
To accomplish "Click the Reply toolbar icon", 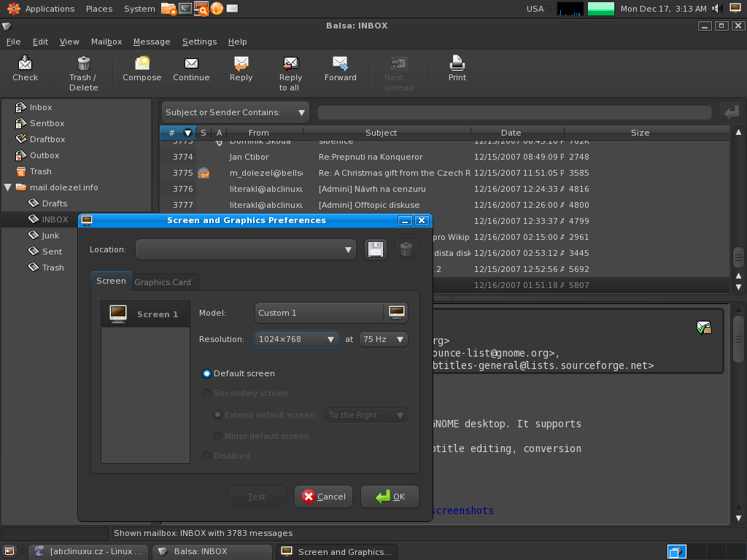I will point(241,69).
